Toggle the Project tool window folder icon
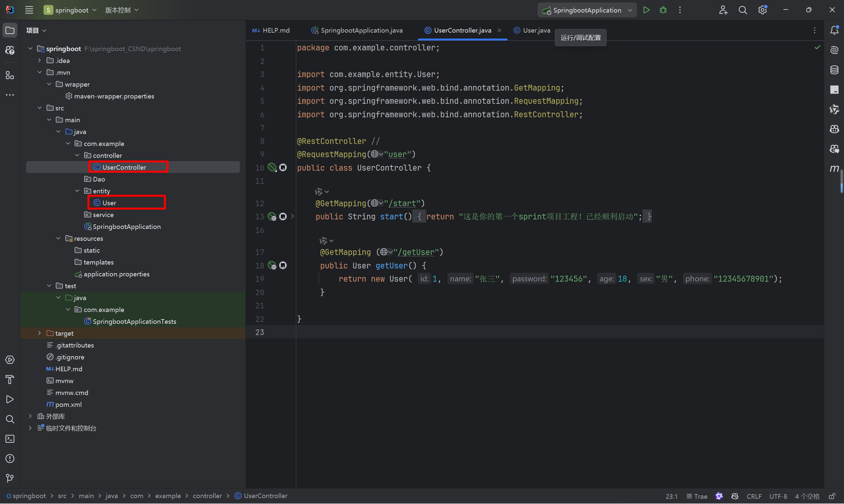Image resolution: width=844 pixels, height=504 pixels. (x=10, y=30)
